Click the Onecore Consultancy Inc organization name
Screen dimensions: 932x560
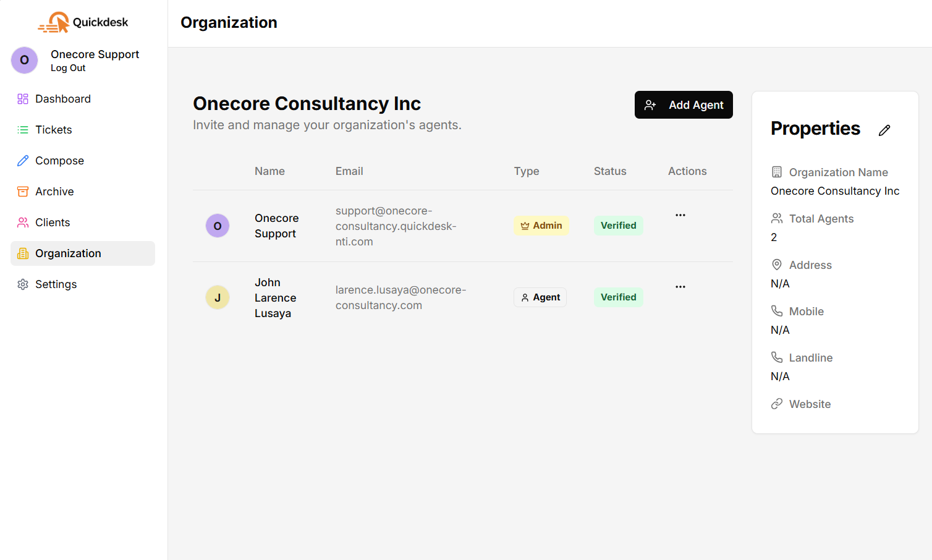[x=307, y=103]
